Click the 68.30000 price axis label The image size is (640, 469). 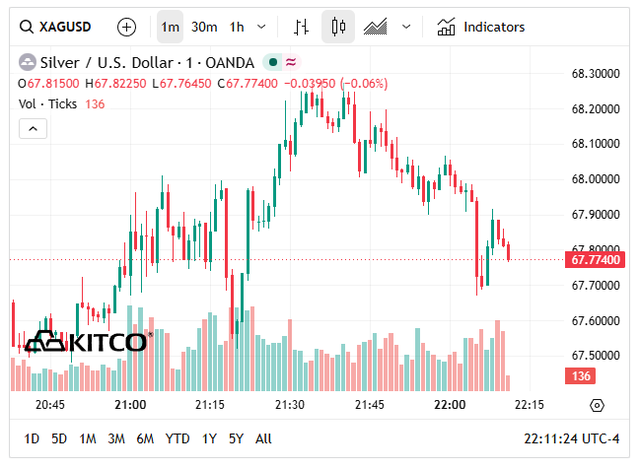click(x=596, y=74)
